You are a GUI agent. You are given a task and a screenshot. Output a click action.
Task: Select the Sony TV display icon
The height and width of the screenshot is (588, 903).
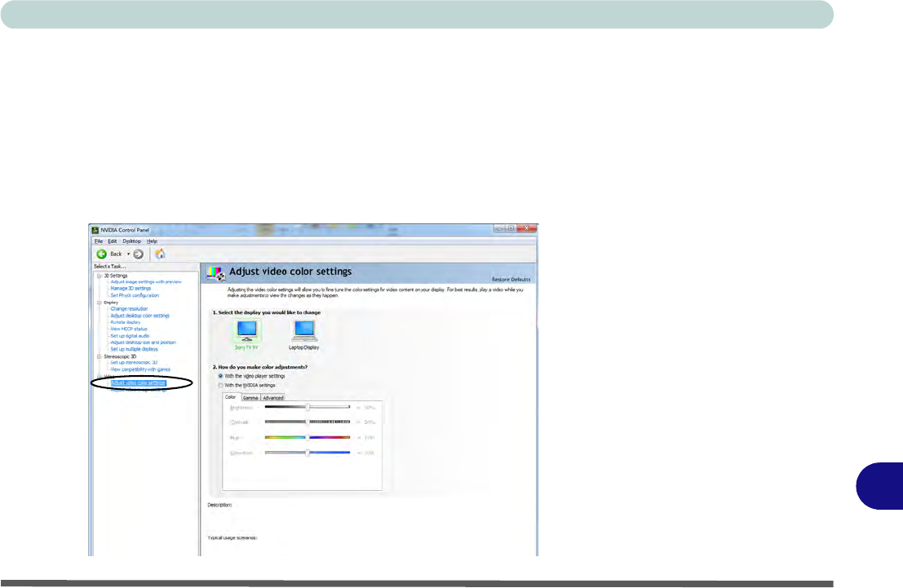tap(246, 330)
